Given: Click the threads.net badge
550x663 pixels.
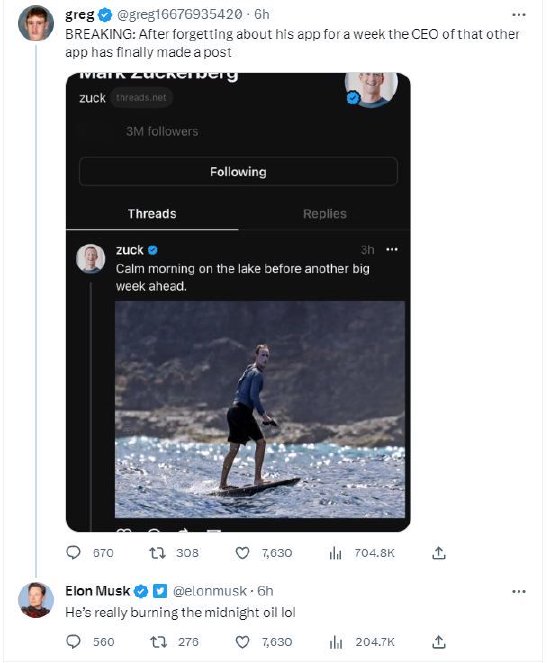Looking at the screenshot, I should pyautogui.click(x=141, y=98).
